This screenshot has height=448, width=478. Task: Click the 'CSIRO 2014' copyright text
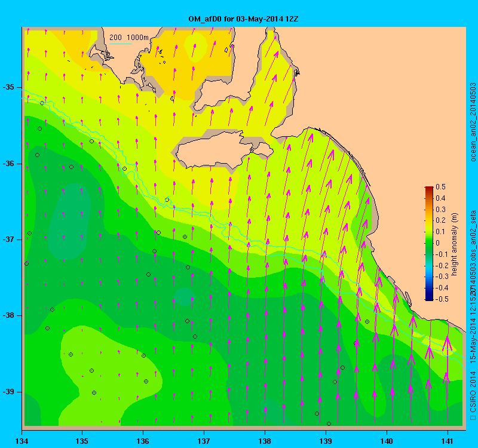click(x=473, y=392)
